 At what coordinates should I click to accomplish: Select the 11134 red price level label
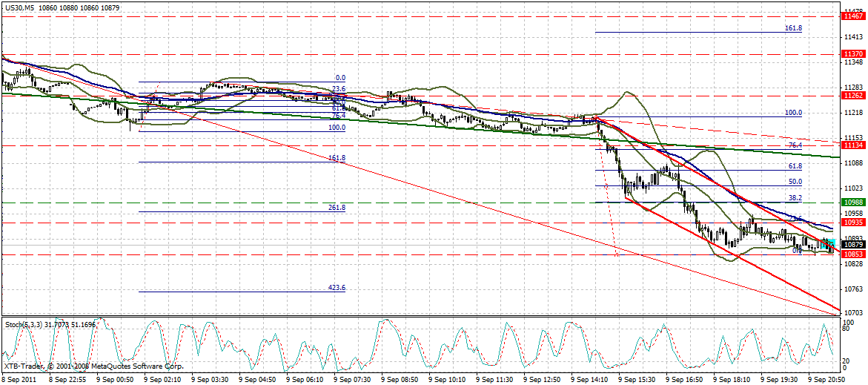(x=852, y=146)
